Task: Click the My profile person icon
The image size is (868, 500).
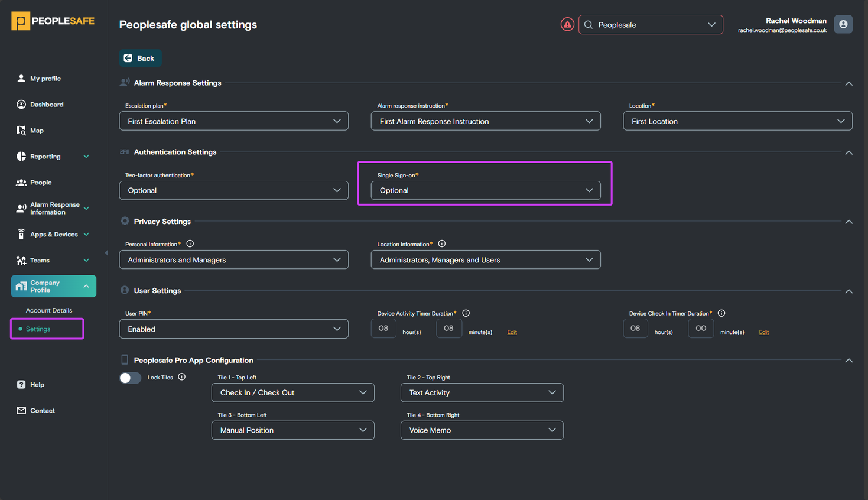Action: [x=21, y=79]
